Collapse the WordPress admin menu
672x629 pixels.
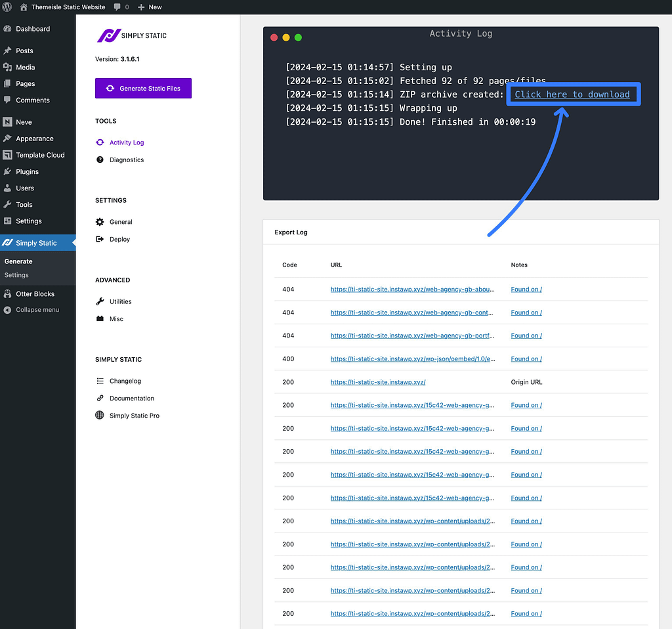[37, 310]
